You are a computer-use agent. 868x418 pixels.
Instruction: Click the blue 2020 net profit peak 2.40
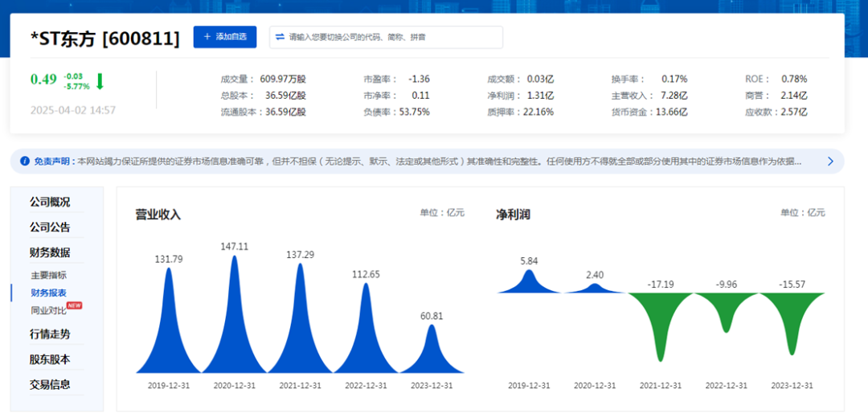595,289
